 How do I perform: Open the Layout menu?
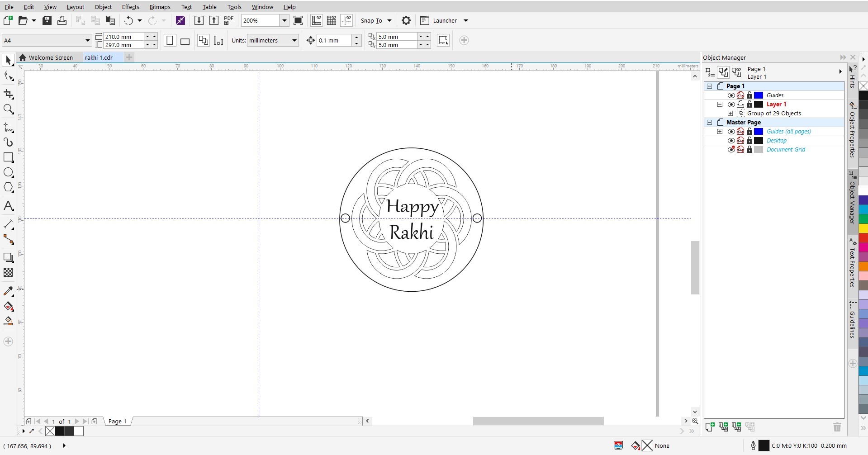tap(75, 7)
